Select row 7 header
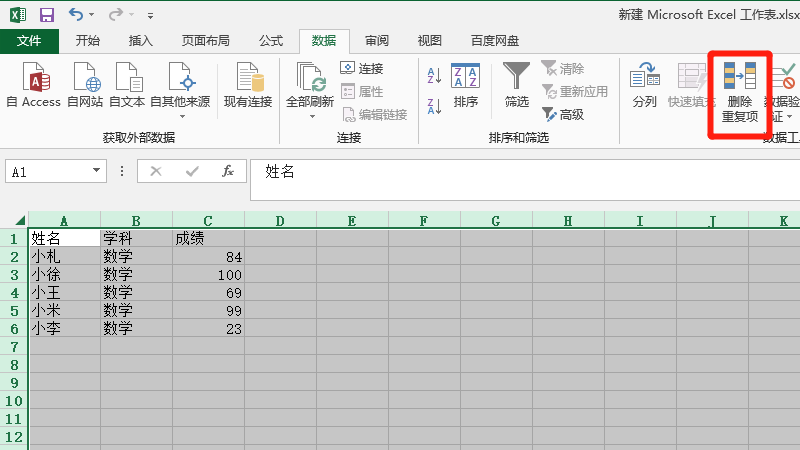 [14, 346]
